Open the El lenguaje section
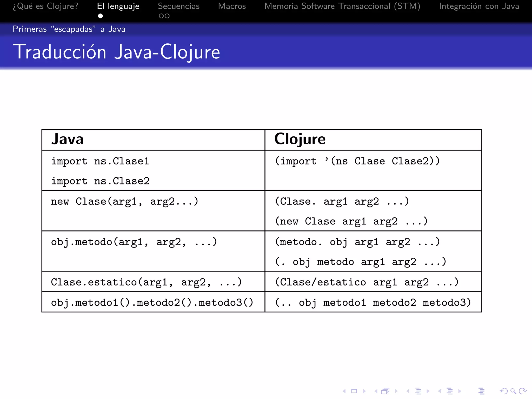This screenshot has width=532, height=399. (118, 6)
